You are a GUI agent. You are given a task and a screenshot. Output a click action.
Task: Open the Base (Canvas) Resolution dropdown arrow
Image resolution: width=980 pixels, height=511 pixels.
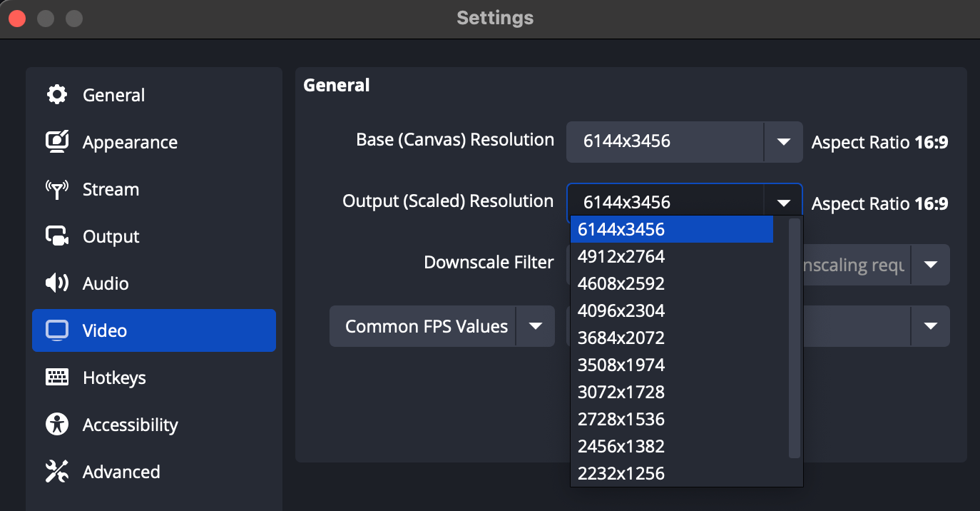[783, 141]
